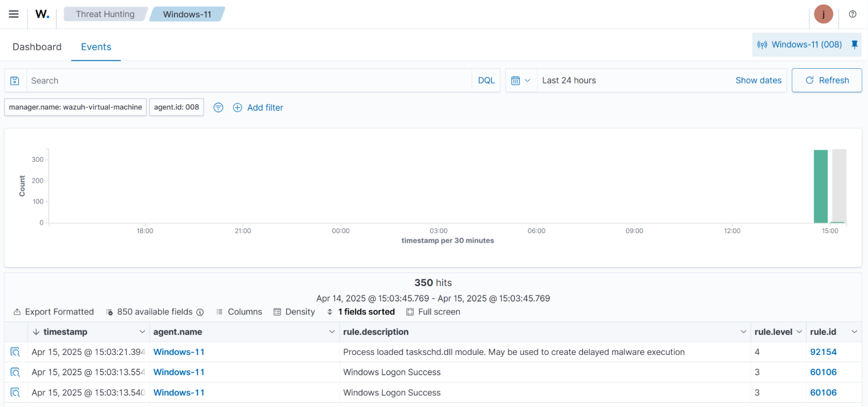
Task: Open the change all filters icon
Action: (218, 107)
